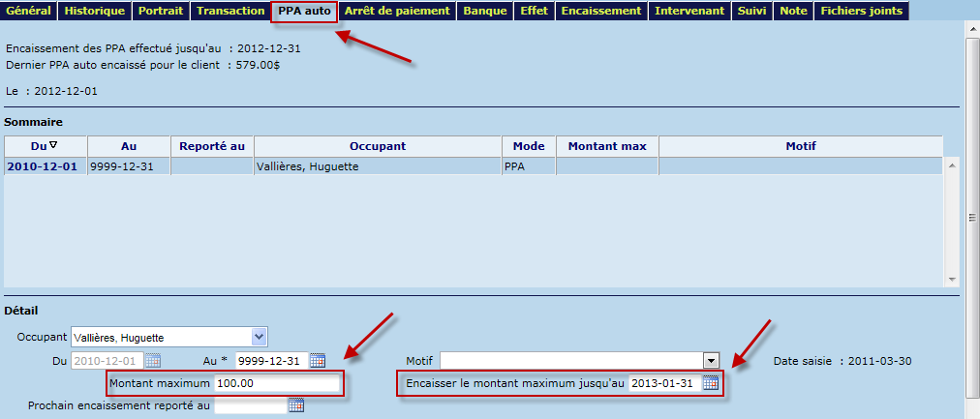Screen dimensions: 980x419
Task: Open the Encaissement tab
Action: click(600, 11)
